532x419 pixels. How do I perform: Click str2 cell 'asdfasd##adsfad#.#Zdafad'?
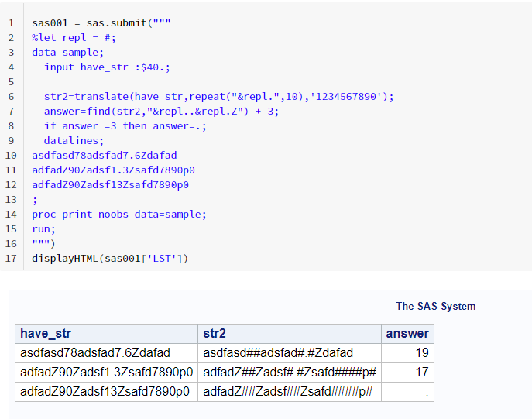278,353
